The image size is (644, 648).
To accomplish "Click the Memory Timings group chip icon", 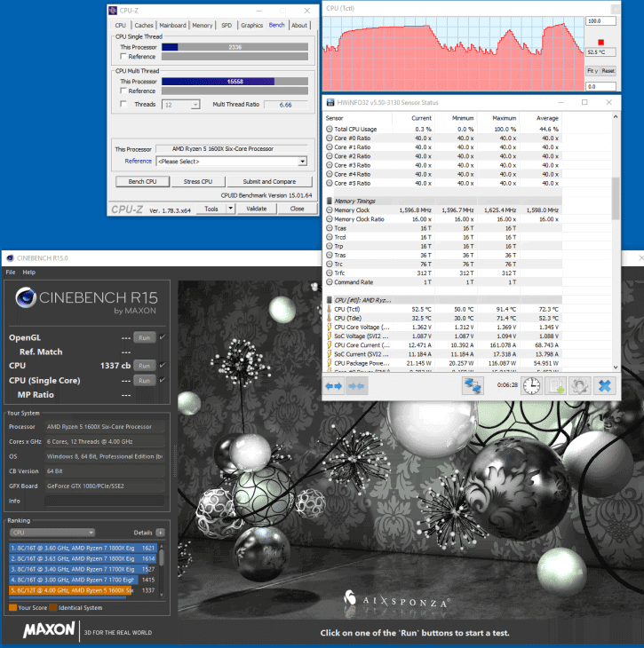I will click(x=330, y=201).
